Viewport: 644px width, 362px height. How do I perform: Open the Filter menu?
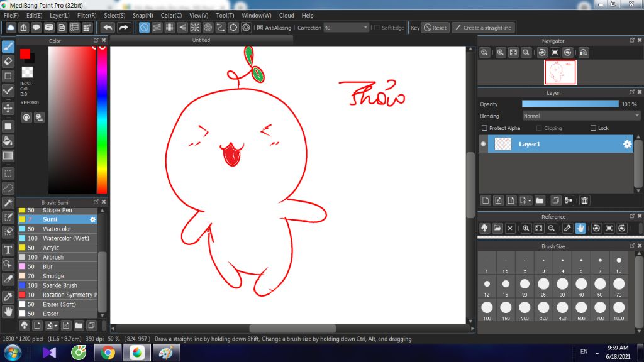[x=87, y=15]
